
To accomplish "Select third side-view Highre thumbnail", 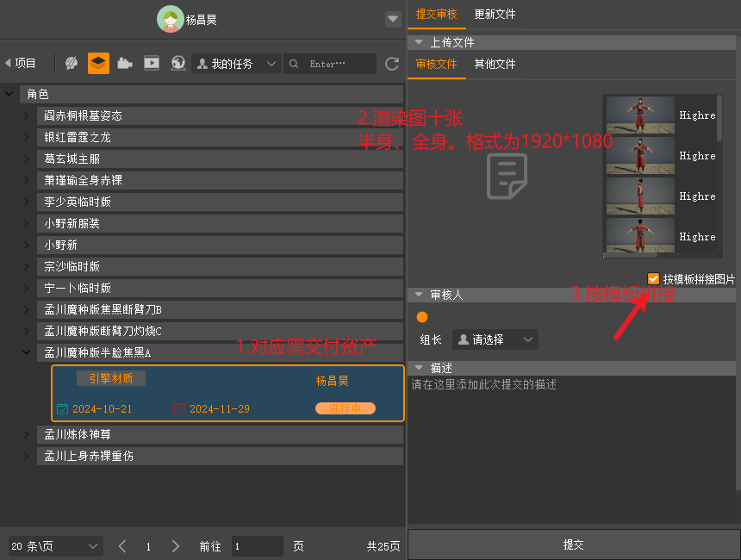I will pyautogui.click(x=640, y=196).
